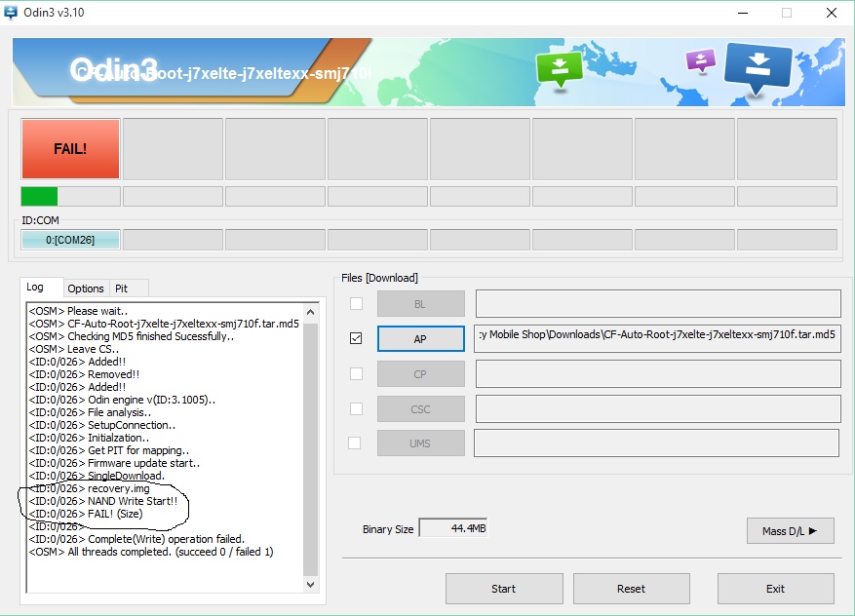Click the CP file path field
This screenshot has height=616, width=855.
pyautogui.click(x=658, y=374)
